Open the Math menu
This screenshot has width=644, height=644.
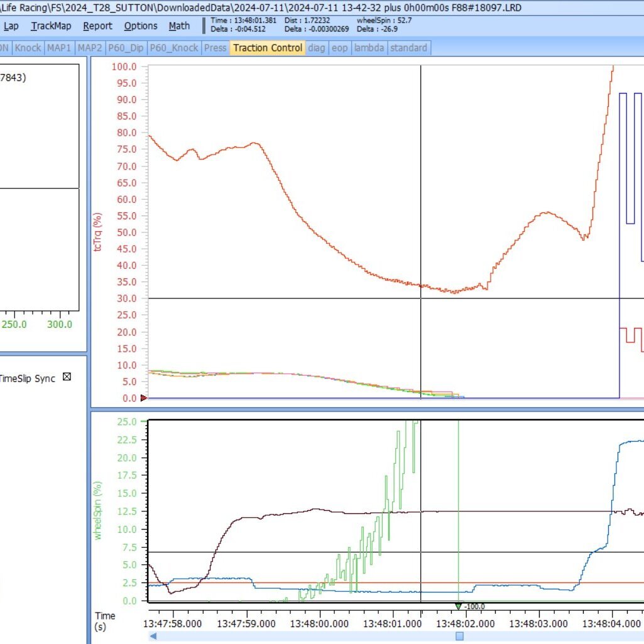click(179, 26)
